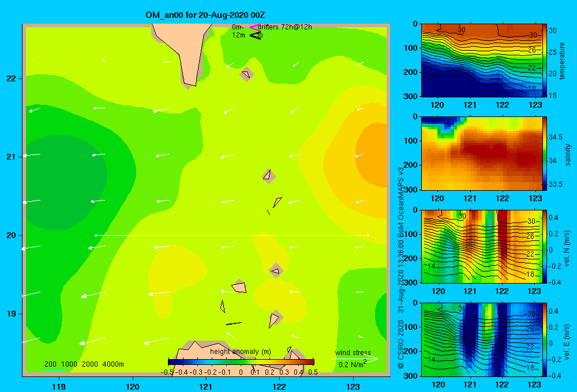Click the 'vel. N (m/s)' axis label
The image size is (577, 392).
click(x=567, y=248)
